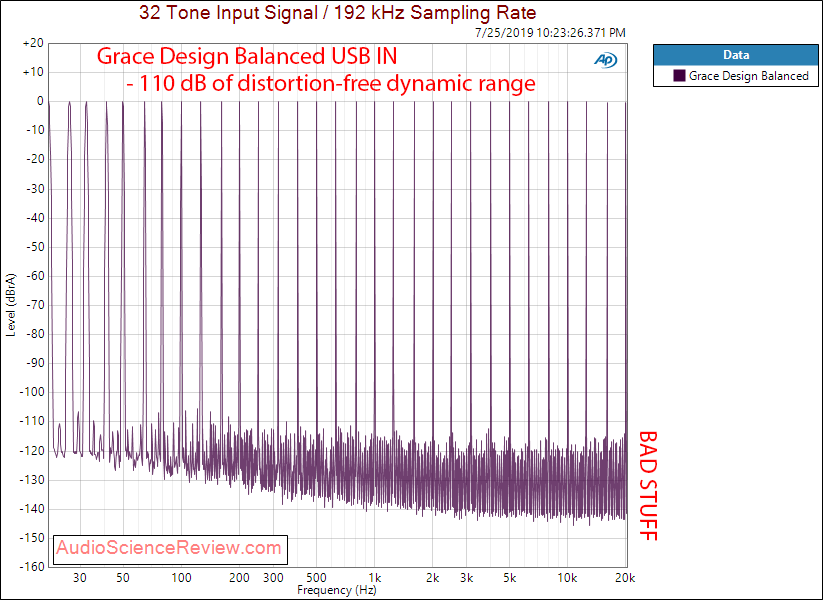Click the '20k' X-axis tick label
This screenshot has height=600, width=823.
(x=625, y=578)
